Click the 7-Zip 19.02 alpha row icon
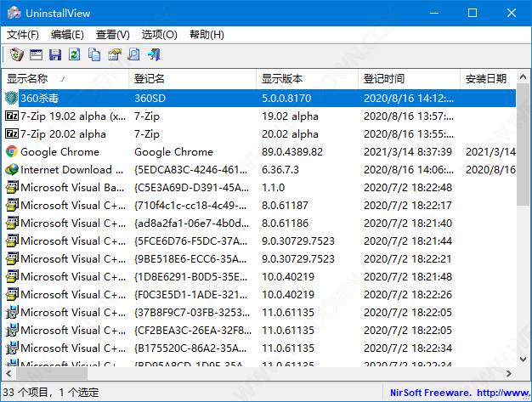 pyautogui.click(x=12, y=116)
